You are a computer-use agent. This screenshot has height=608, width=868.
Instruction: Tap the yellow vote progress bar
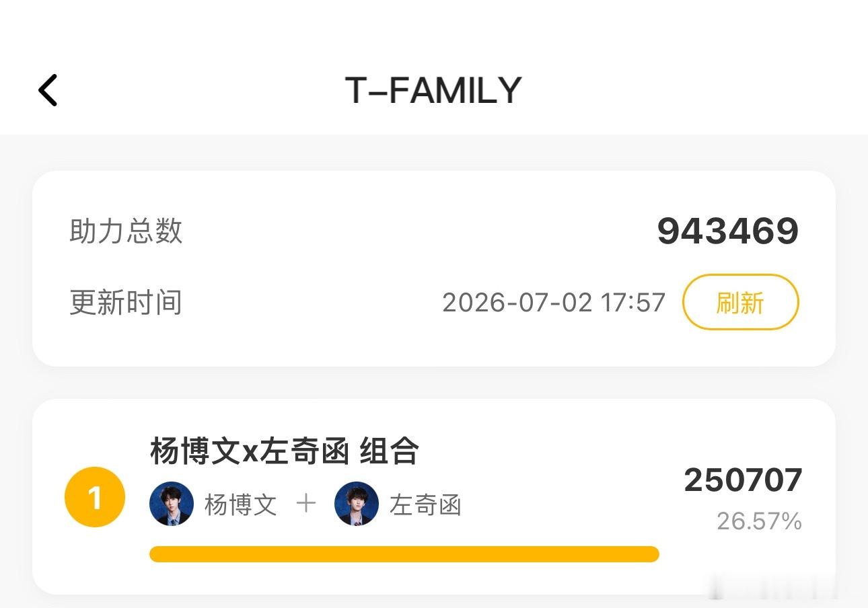coord(404,554)
